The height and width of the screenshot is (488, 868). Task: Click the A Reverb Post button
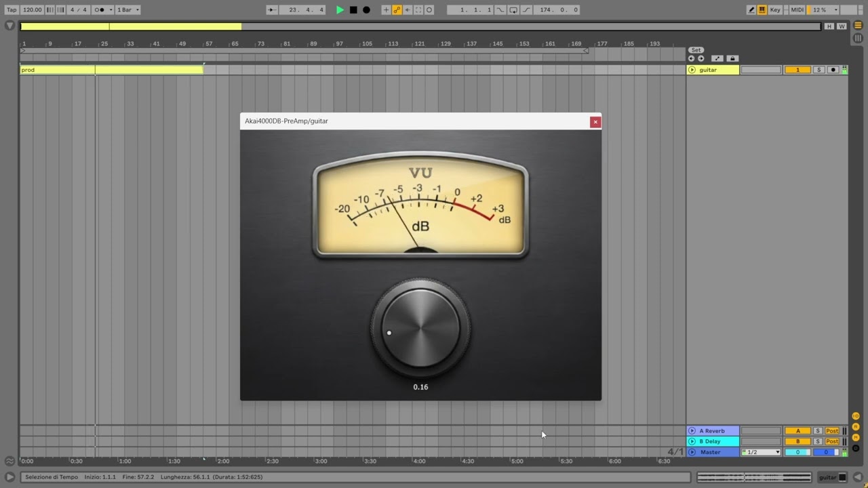tap(832, 430)
